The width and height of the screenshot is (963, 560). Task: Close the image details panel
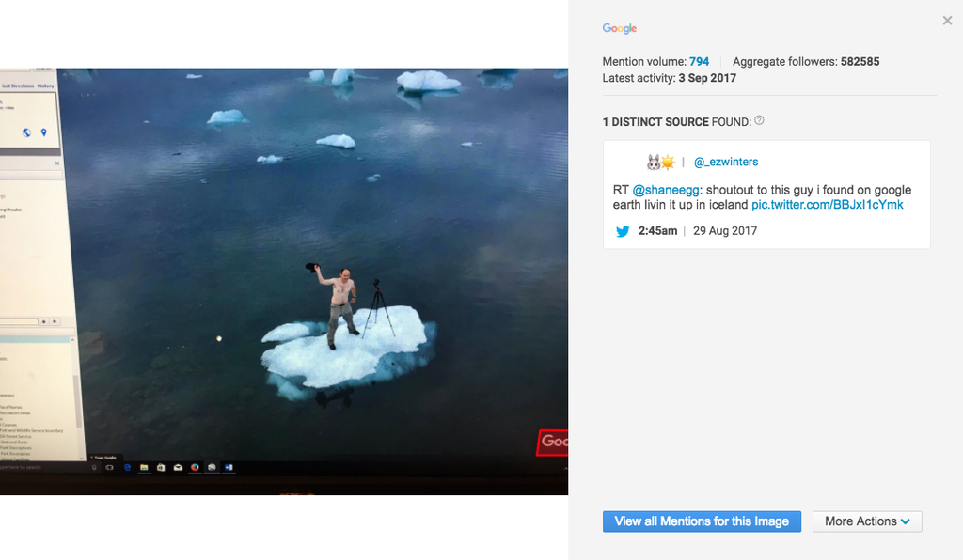click(947, 21)
